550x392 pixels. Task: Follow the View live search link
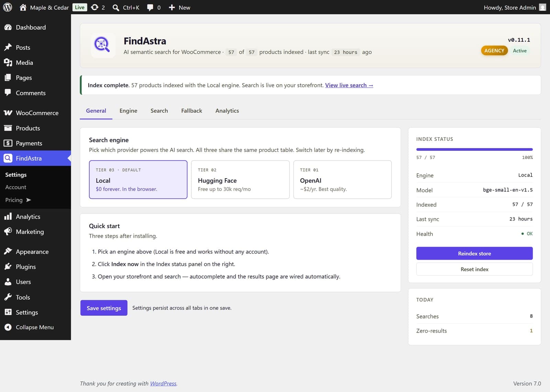(349, 85)
